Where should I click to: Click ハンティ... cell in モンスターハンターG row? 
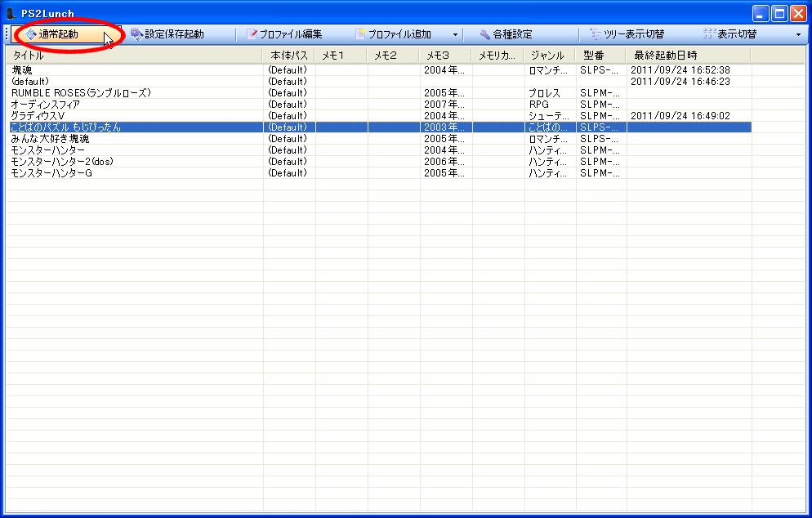(548, 173)
